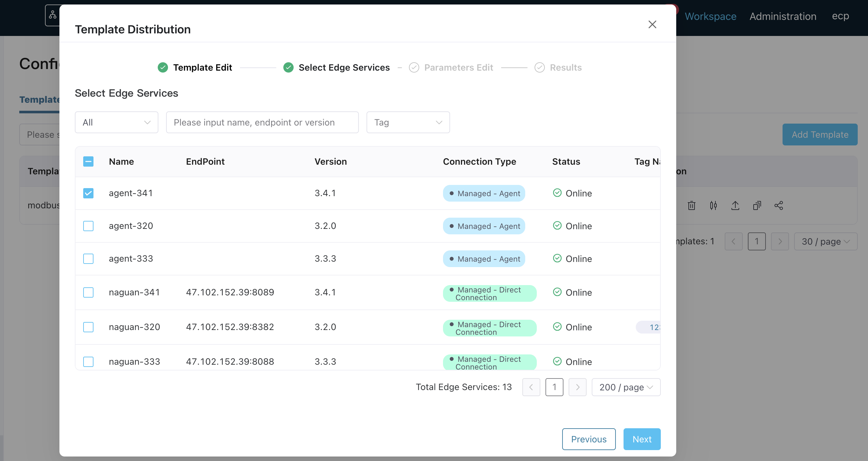Click the copy template icon in background row

coord(757,205)
